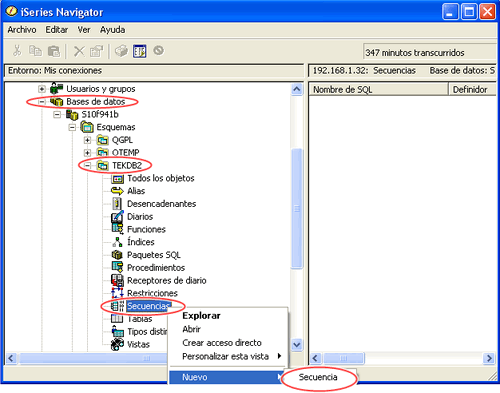Click the Copy toolbar icon
This screenshot has height=393, width=500.
coord(35,51)
